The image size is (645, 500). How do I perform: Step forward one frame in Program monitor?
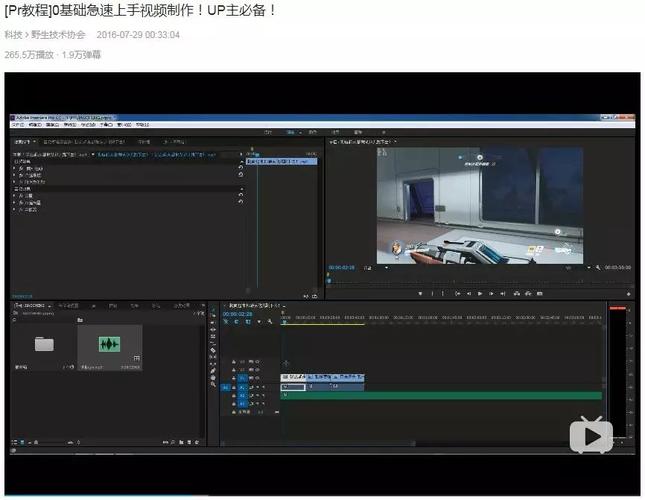(491, 294)
